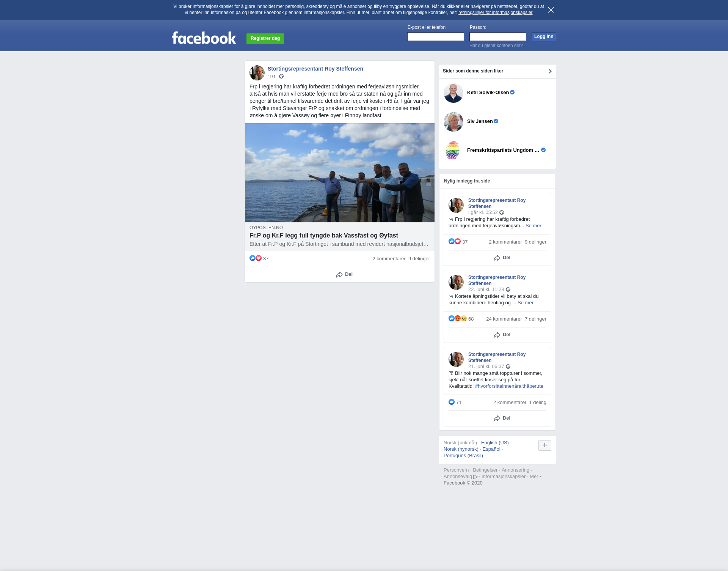Open main post author profile picture
Viewport: 728px width, 571px height.
(257, 73)
